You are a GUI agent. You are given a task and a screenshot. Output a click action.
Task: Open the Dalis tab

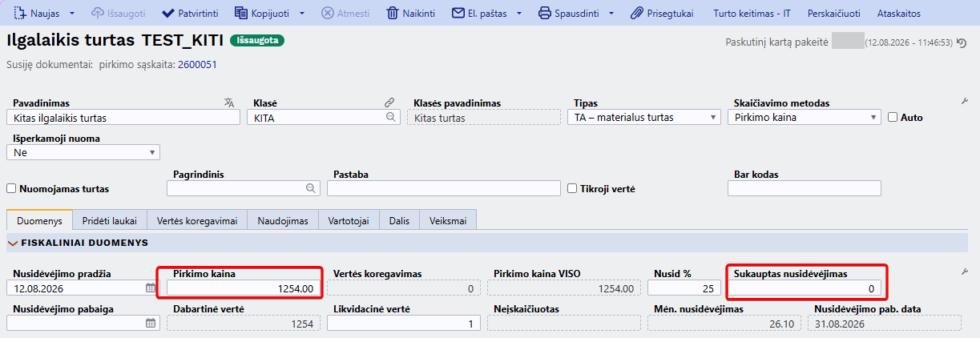tap(400, 220)
